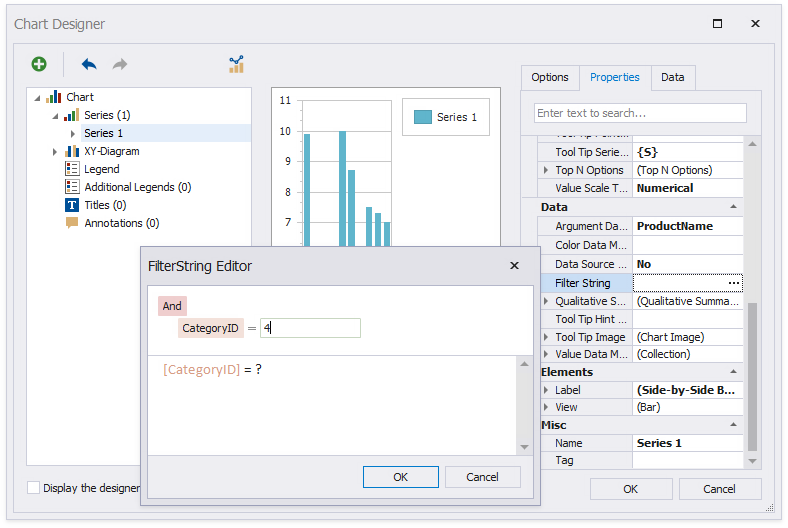Click the green Add element icon

click(x=39, y=64)
